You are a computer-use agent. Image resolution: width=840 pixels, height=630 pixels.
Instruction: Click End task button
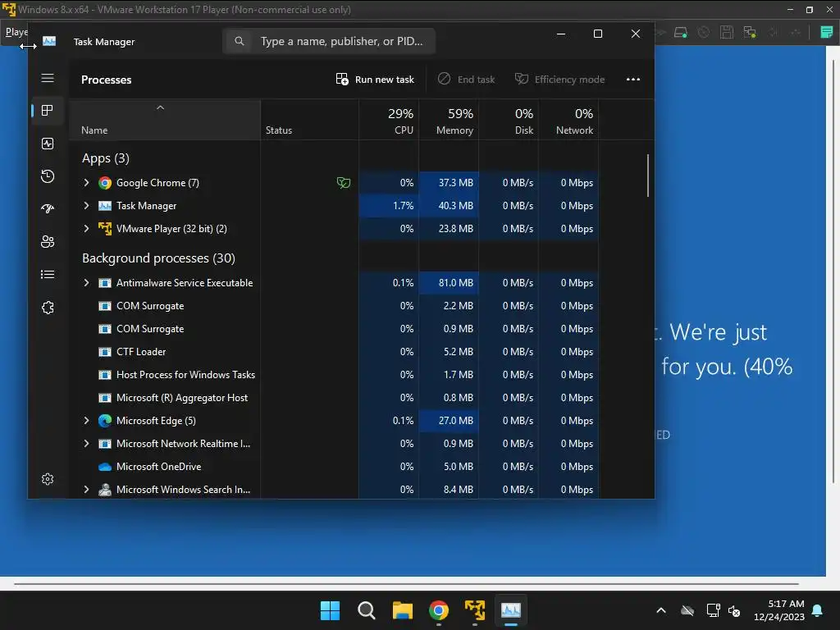[x=466, y=80]
